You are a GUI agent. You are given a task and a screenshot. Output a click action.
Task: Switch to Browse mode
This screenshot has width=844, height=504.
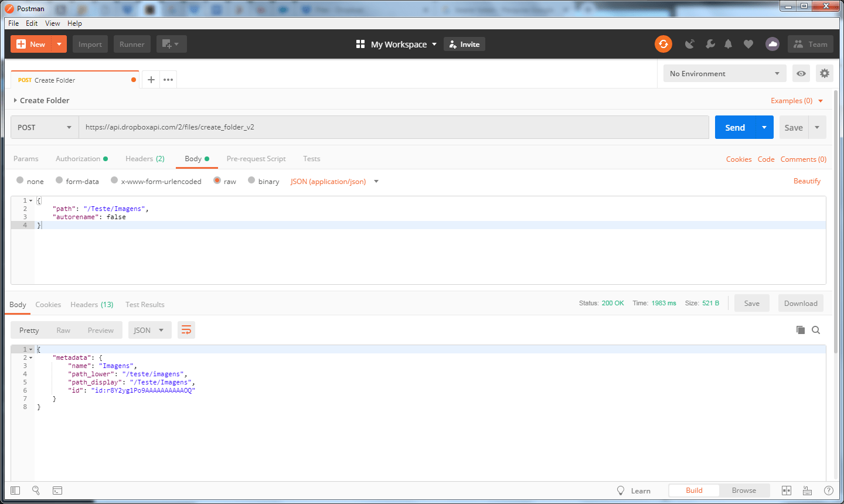(x=744, y=491)
